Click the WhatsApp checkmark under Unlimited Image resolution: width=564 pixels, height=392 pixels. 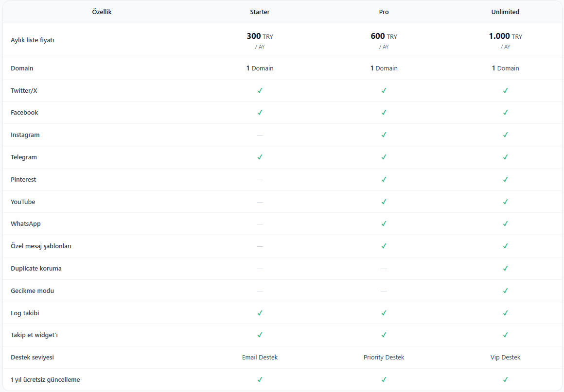click(x=505, y=223)
